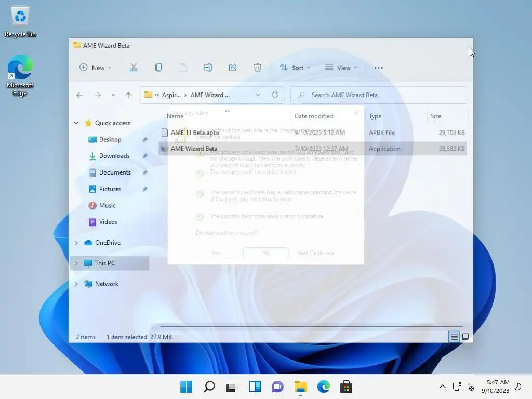This screenshot has width=532, height=399.
Task: Open Widgets on the taskbar
Action: [x=255, y=387]
